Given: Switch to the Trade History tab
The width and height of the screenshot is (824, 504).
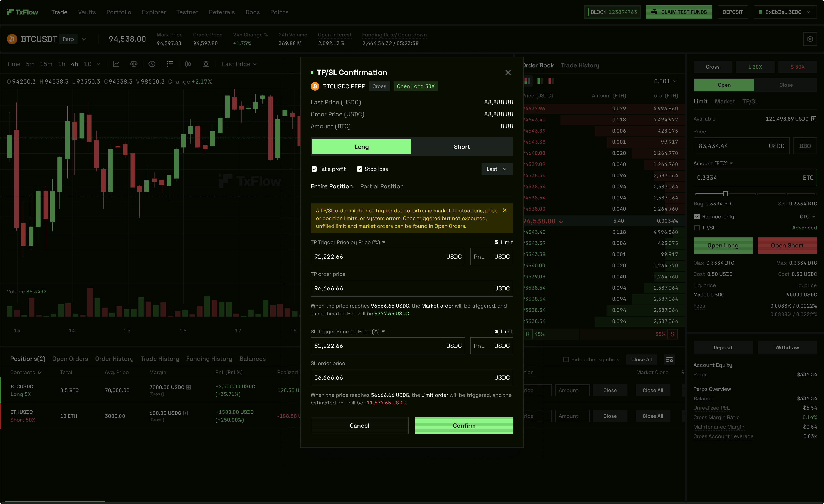Looking at the screenshot, I should pos(580,65).
